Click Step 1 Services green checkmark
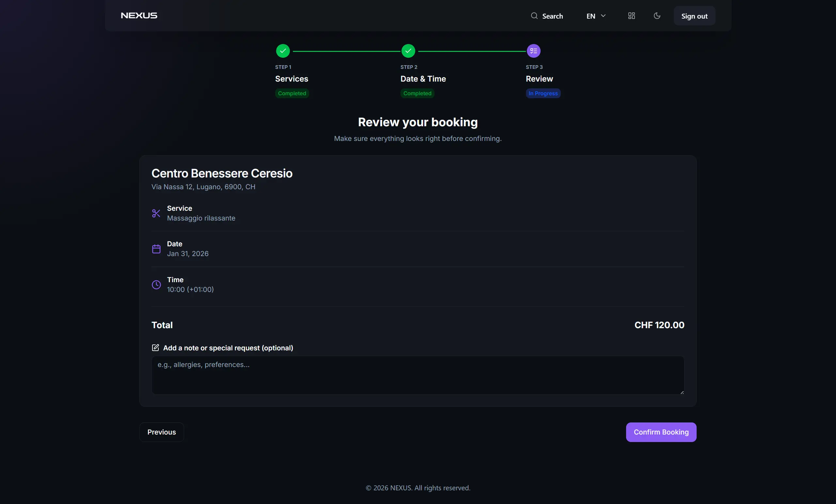The width and height of the screenshot is (836, 504). [x=283, y=51]
